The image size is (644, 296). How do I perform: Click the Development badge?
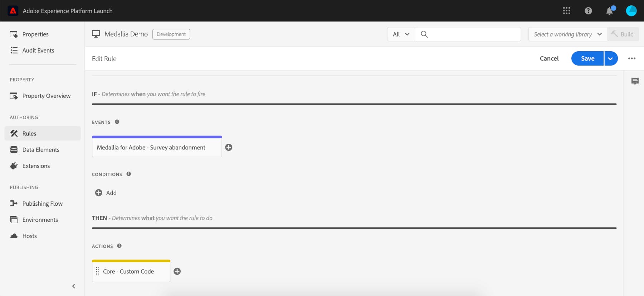point(171,34)
